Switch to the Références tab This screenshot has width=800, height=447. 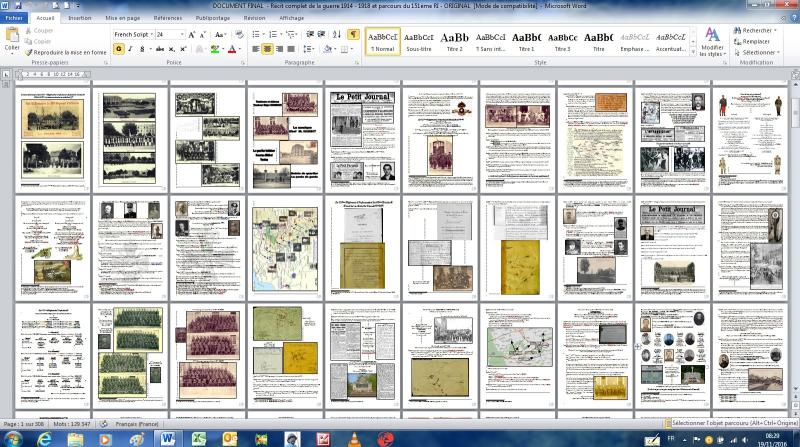167,18
